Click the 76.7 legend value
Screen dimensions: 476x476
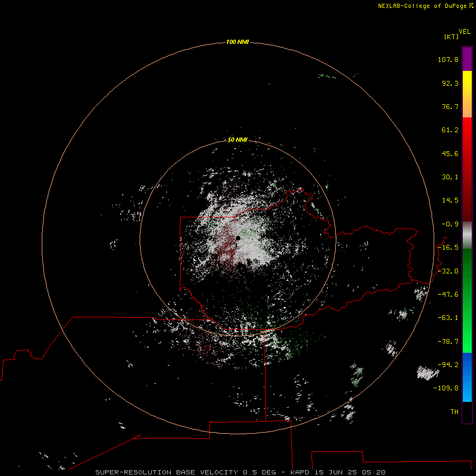pos(450,106)
